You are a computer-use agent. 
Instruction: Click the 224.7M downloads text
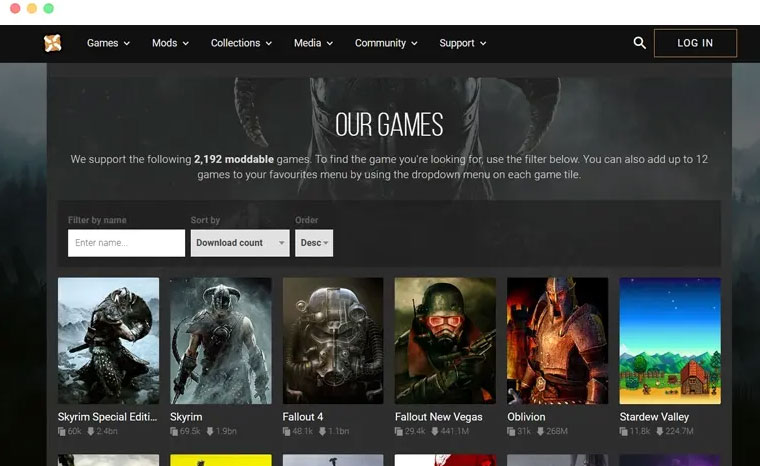point(679,431)
